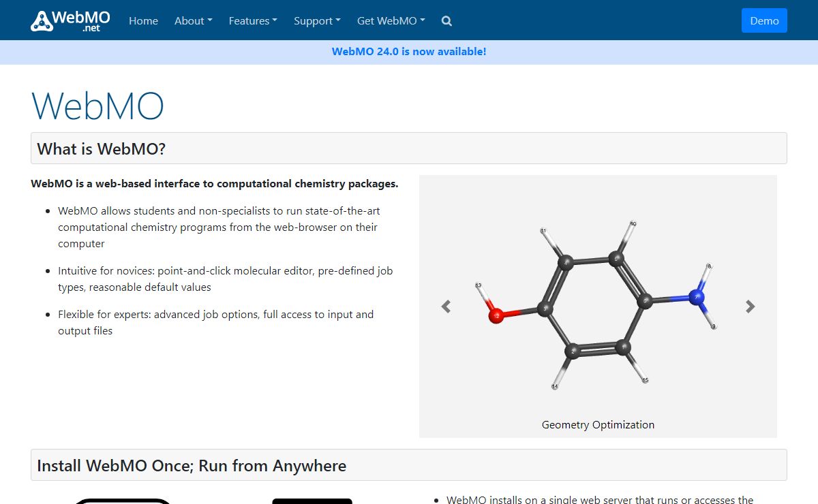This screenshot has height=504, width=818.
Task: Click the 'Intuitive for novices' bullet text
Action: [225, 279]
